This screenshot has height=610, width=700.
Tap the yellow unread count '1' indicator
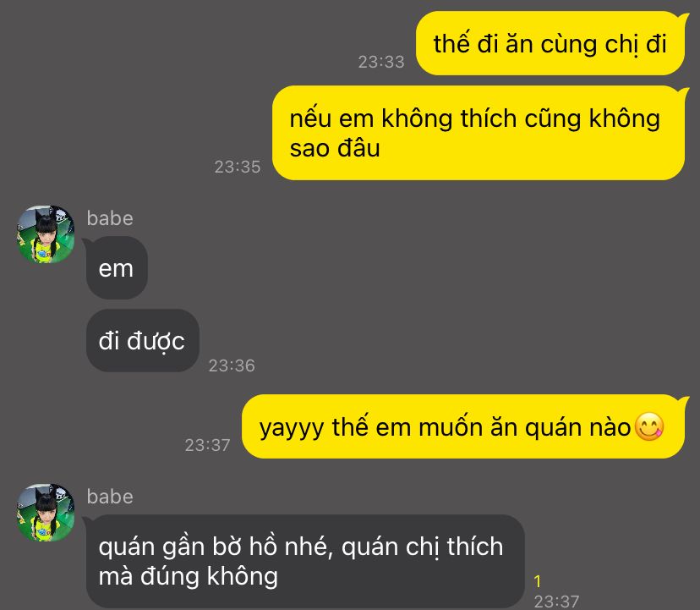pyautogui.click(x=538, y=581)
